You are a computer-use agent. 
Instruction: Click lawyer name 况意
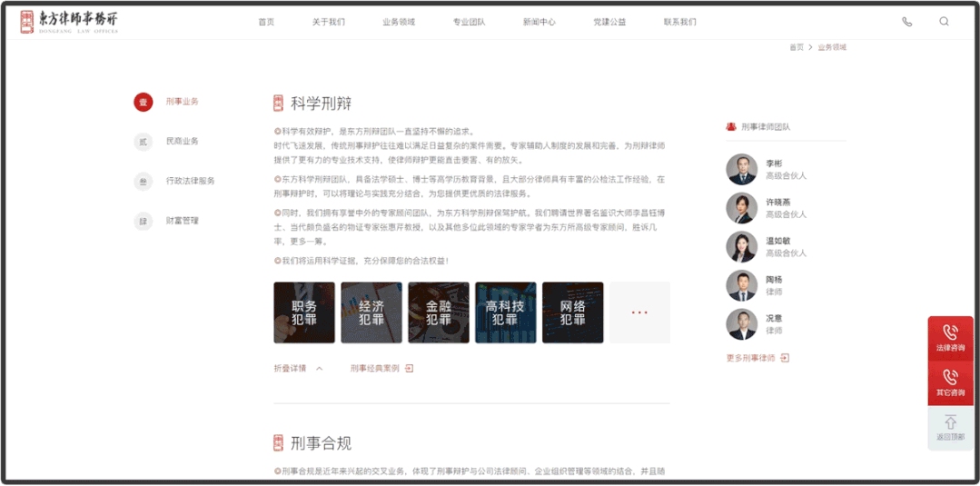pos(775,318)
